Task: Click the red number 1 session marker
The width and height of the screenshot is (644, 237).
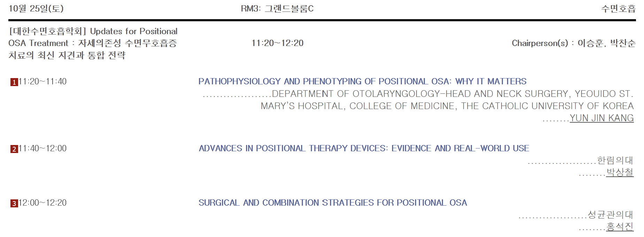Action: pyautogui.click(x=14, y=82)
